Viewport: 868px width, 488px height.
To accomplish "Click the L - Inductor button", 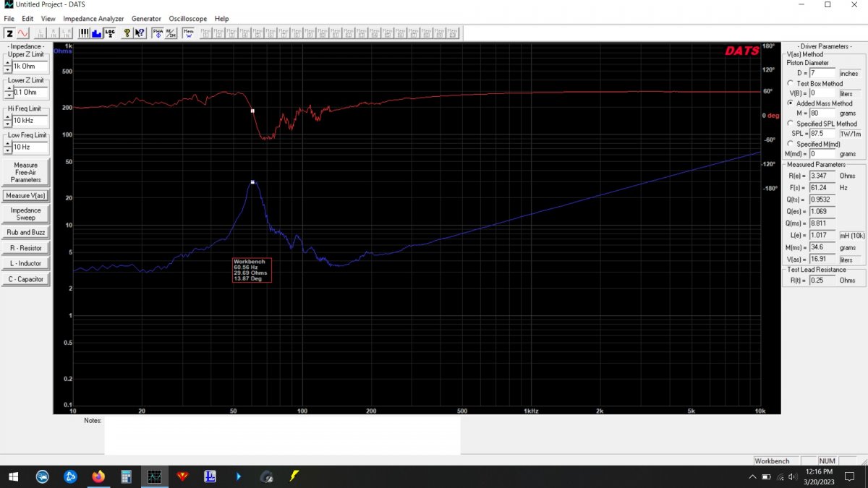I will pos(26,264).
